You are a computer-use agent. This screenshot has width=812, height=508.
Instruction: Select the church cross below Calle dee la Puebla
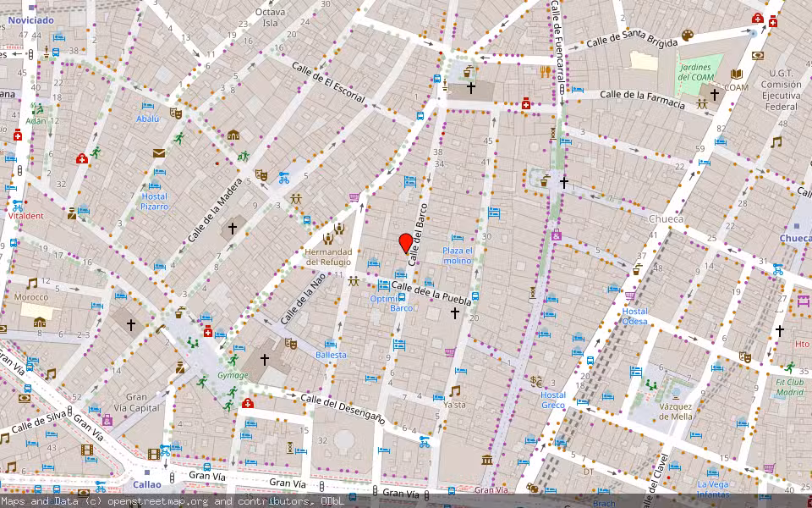(455, 312)
